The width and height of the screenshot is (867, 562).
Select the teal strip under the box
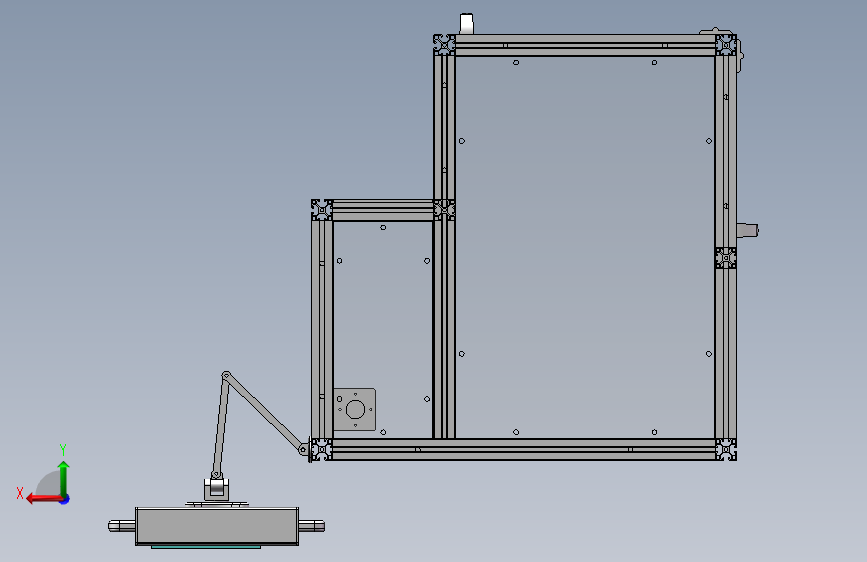point(206,547)
